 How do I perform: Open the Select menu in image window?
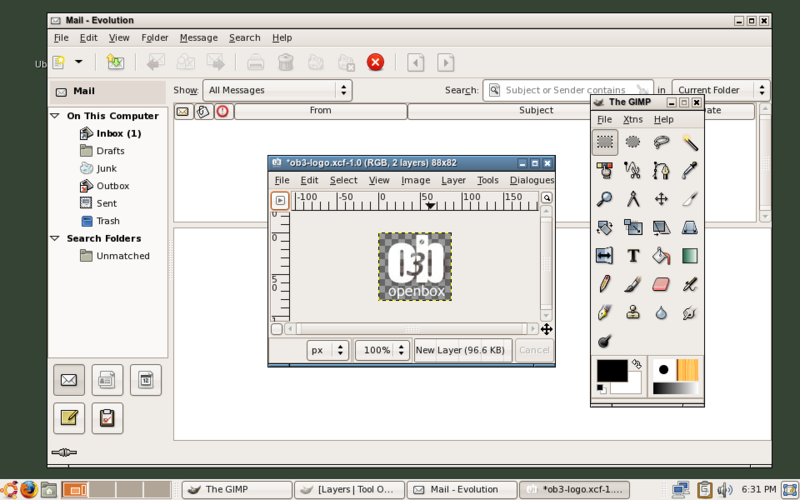tap(343, 180)
